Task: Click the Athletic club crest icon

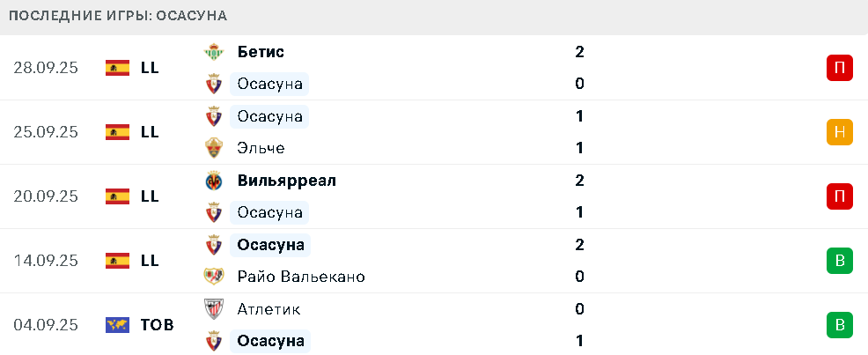Action: (213, 309)
